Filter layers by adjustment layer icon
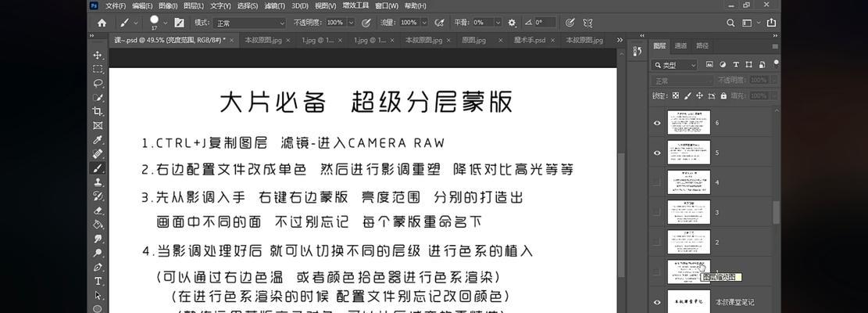 pyautogui.click(x=723, y=65)
